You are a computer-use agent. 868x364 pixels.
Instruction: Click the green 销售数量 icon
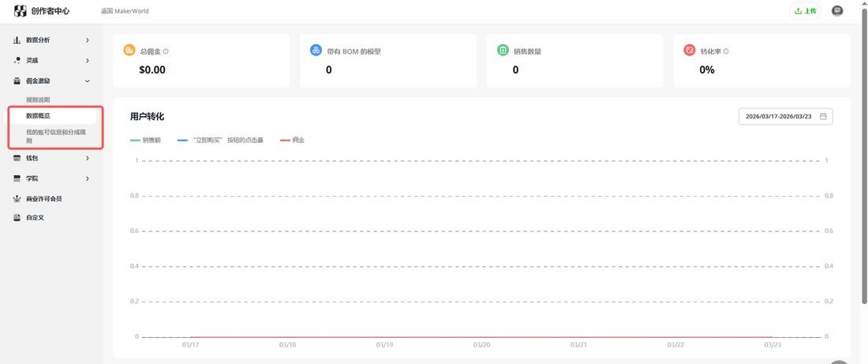tap(503, 51)
